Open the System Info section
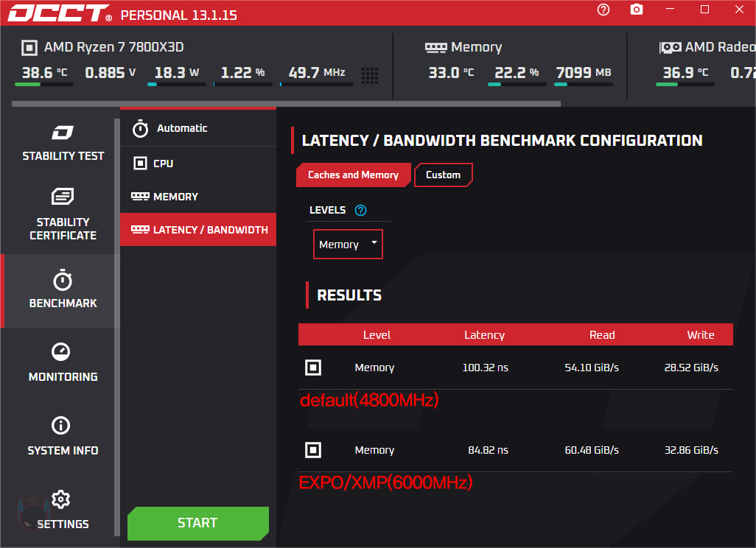756x548 pixels. (63, 436)
